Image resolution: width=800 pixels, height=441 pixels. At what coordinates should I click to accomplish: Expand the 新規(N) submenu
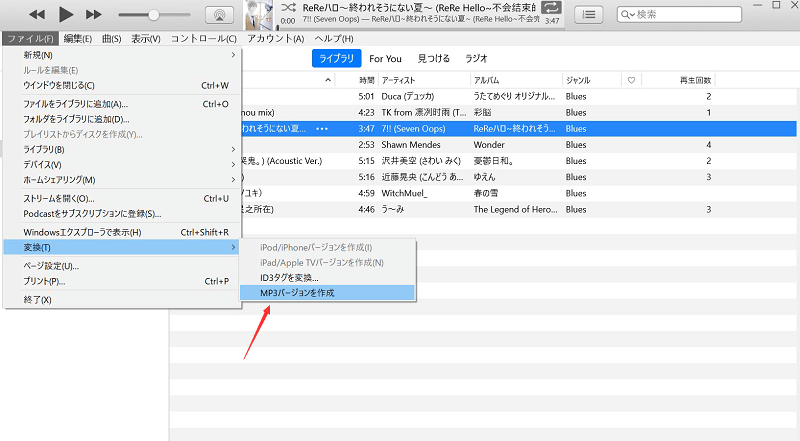pyautogui.click(x=122, y=55)
